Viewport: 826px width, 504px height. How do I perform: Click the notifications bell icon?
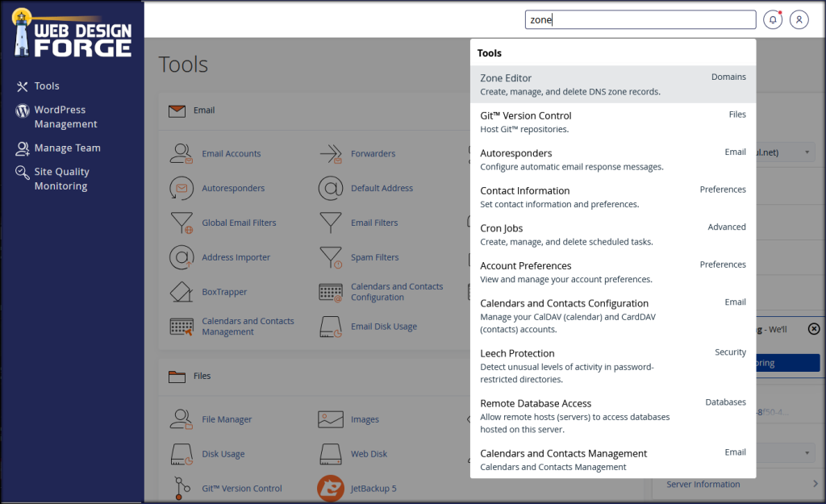pos(773,19)
